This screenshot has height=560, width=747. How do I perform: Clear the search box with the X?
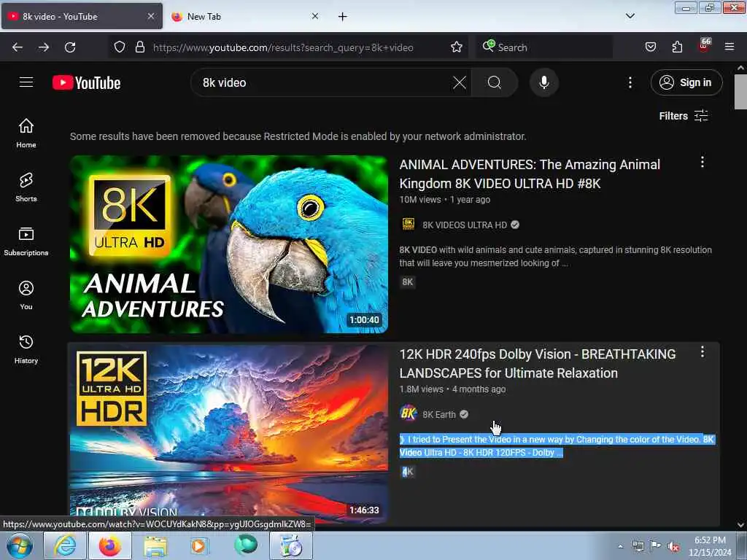point(460,82)
